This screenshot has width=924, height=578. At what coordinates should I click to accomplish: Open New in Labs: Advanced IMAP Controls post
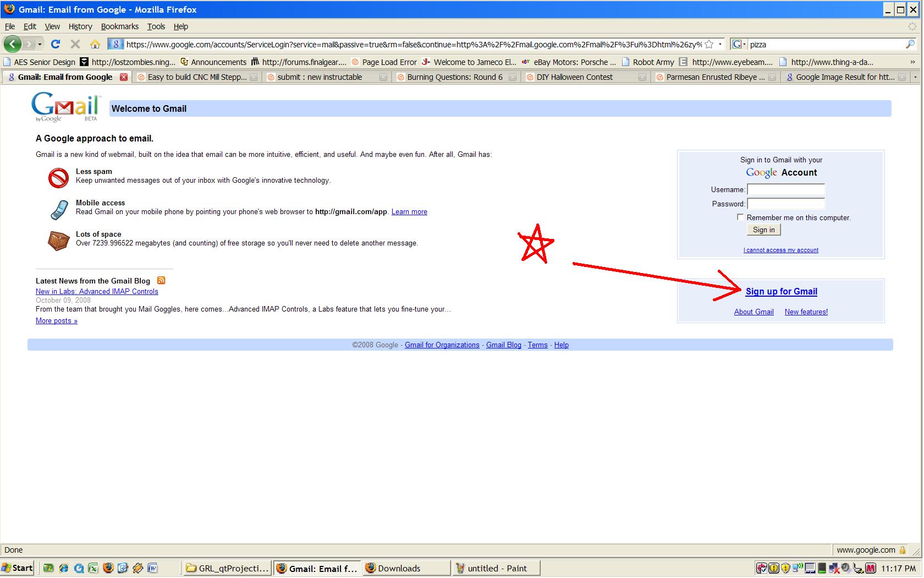97,292
